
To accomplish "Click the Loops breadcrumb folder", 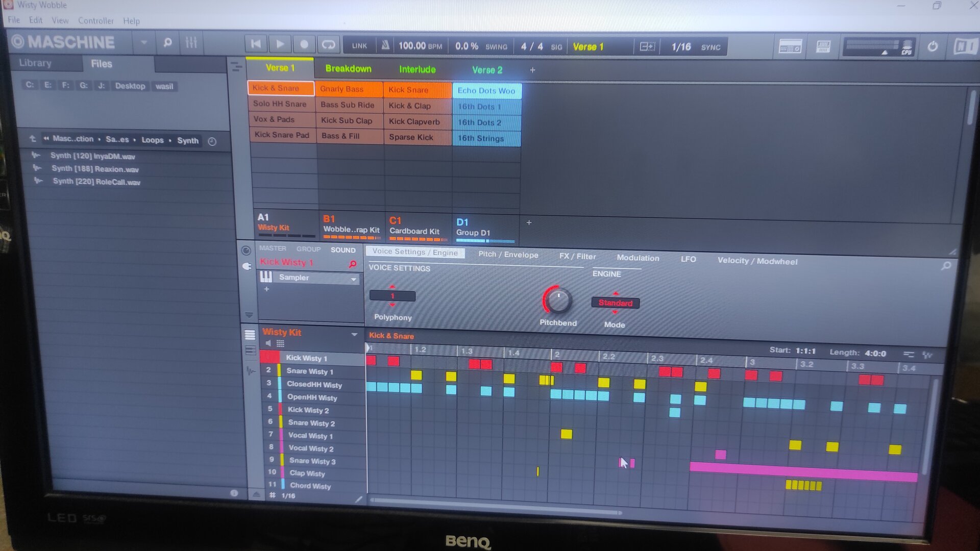I will pyautogui.click(x=153, y=140).
